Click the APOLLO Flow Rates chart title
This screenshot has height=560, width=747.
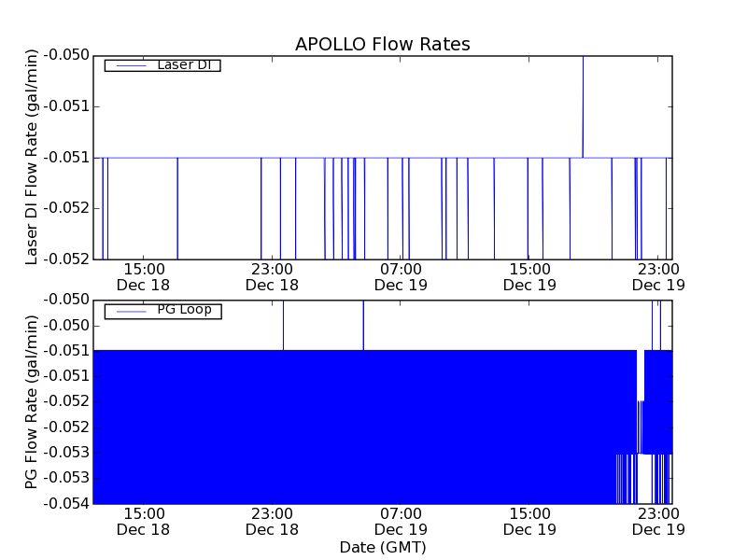[382, 44]
